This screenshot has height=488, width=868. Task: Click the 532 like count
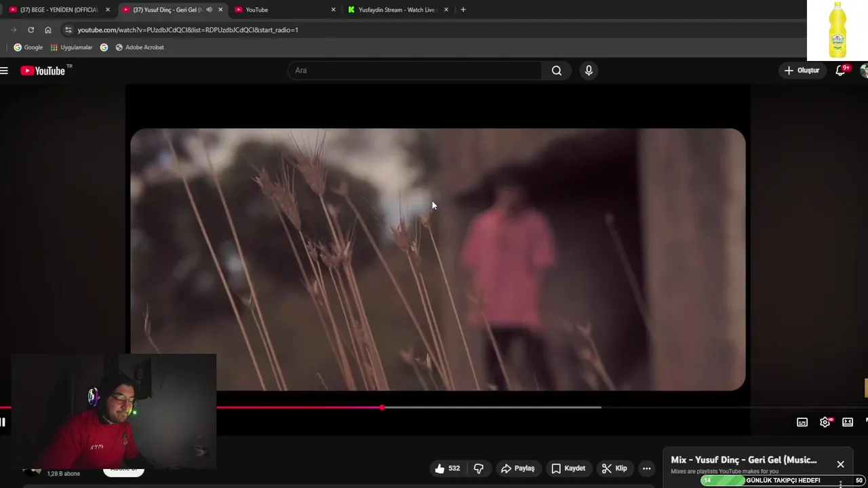[x=454, y=468]
